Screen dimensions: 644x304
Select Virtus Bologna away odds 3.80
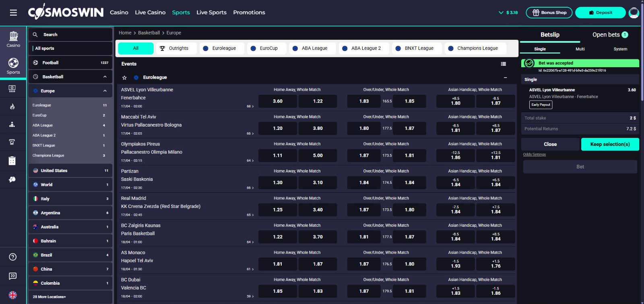[x=318, y=128]
